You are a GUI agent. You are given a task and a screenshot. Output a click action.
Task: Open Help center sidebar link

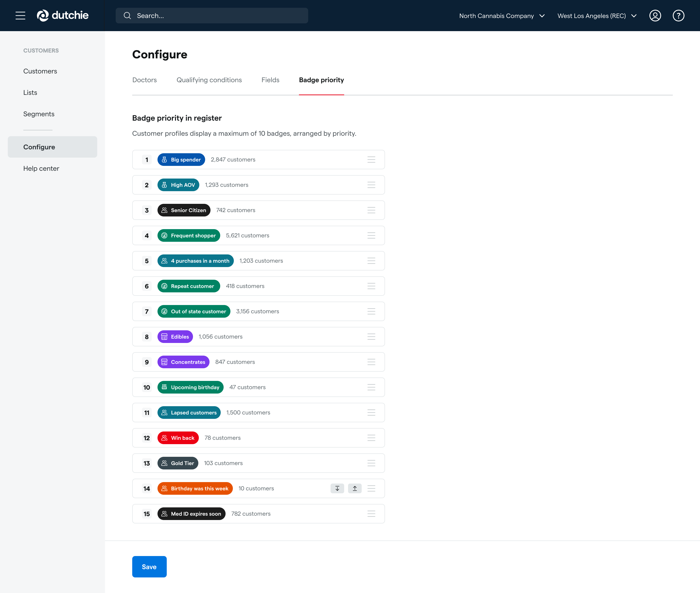pos(41,168)
